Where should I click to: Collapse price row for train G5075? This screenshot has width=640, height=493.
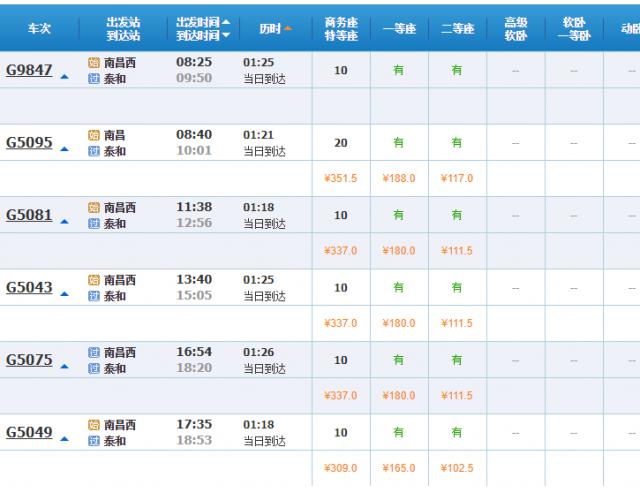(64, 366)
